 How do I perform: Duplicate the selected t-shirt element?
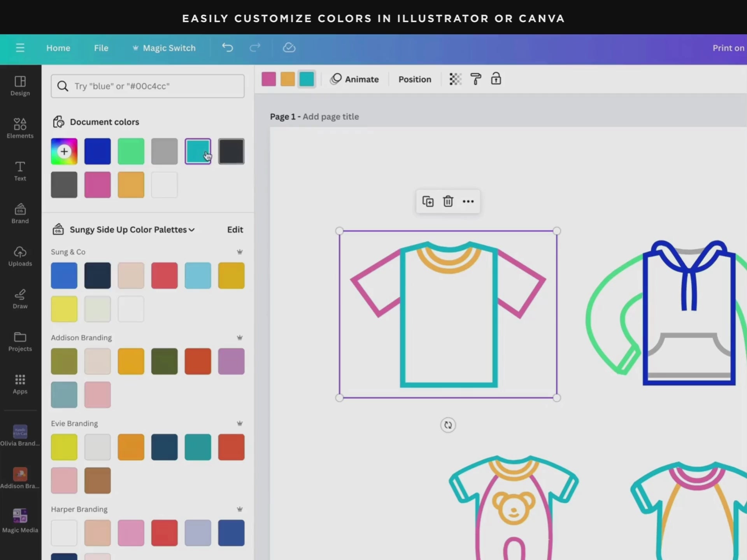click(x=428, y=201)
